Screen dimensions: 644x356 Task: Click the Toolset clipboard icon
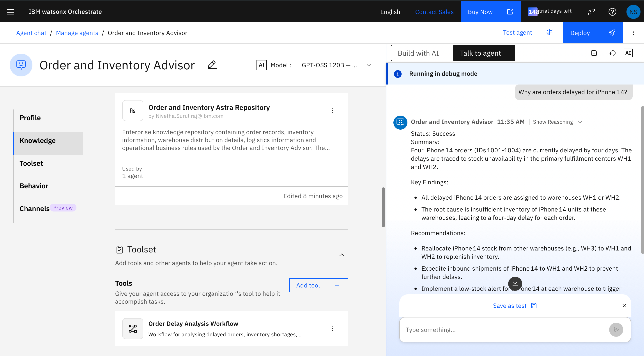point(120,250)
